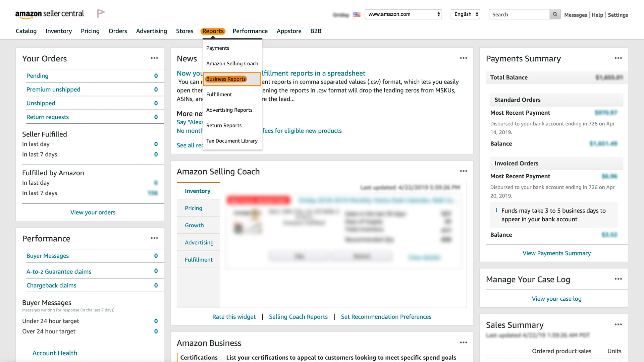
Task: Open Manage Your Case Log options
Action: point(618,279)
